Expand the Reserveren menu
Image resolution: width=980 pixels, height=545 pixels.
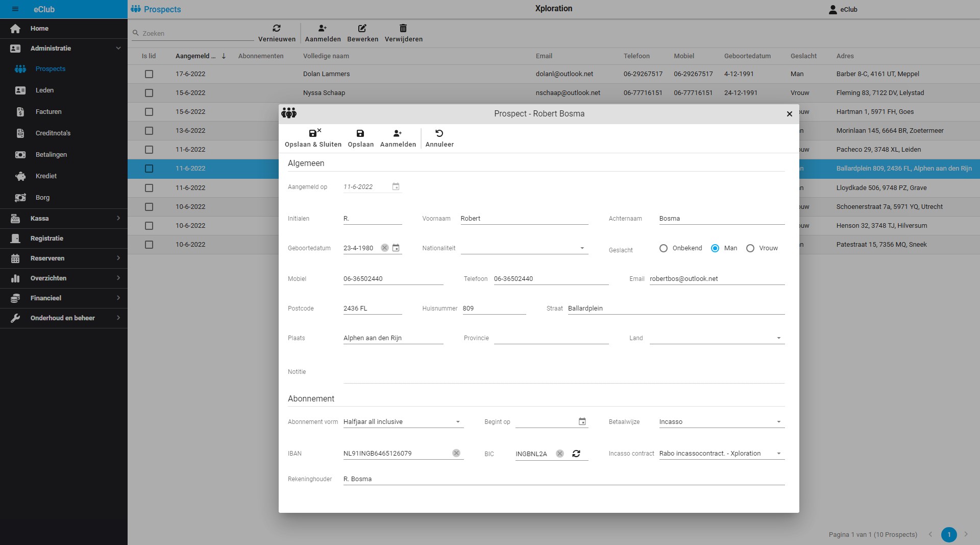pos(63,258)
